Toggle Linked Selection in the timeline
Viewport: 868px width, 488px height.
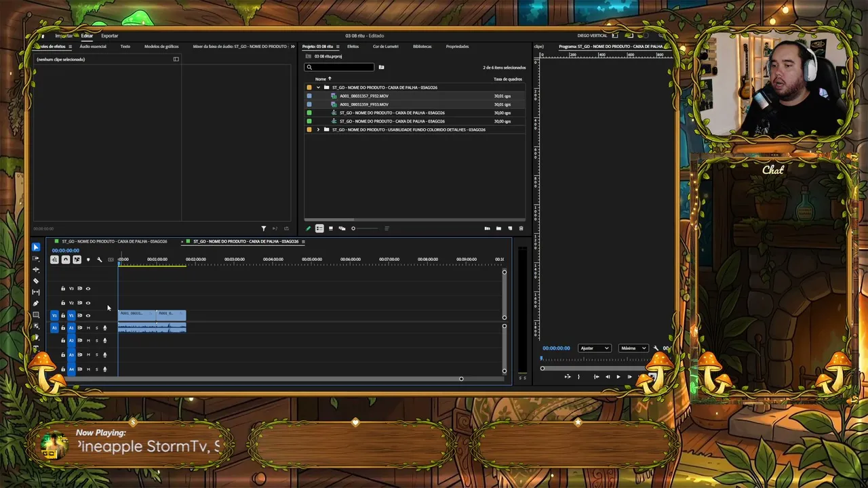point(77,260)
